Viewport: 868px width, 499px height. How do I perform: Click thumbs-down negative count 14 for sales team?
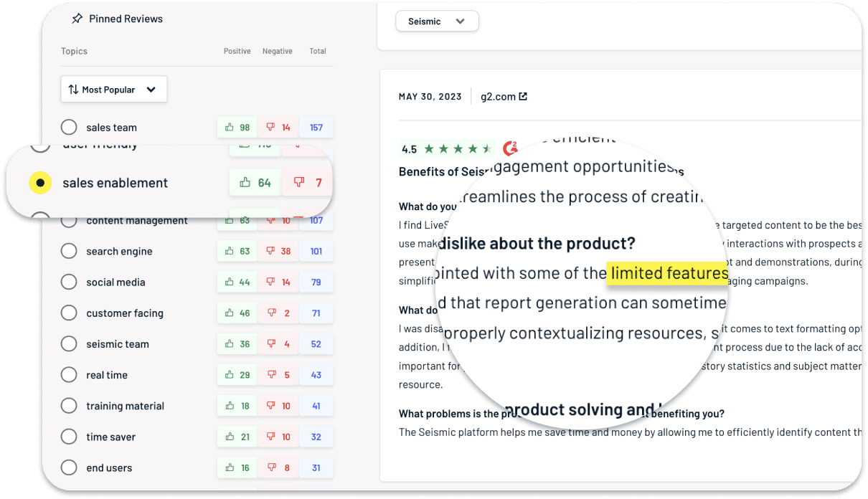[x=278, y=128]
